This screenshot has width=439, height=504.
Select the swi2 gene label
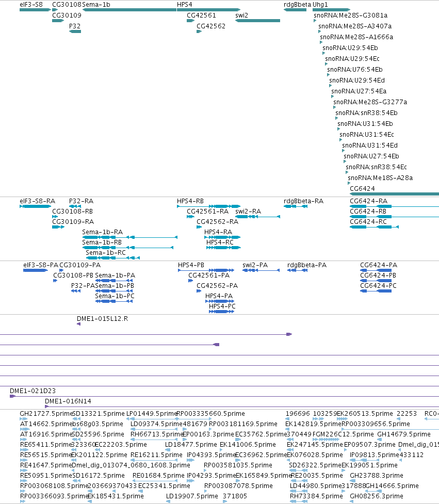coord(241,15)
